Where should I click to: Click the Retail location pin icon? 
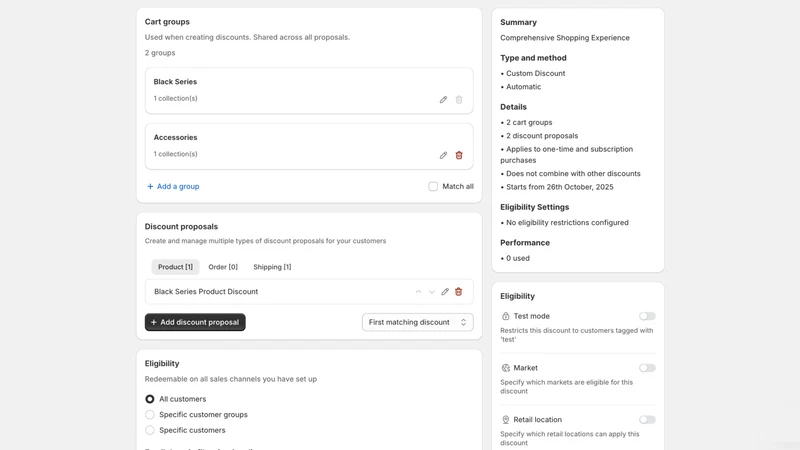tap(506, 419)
